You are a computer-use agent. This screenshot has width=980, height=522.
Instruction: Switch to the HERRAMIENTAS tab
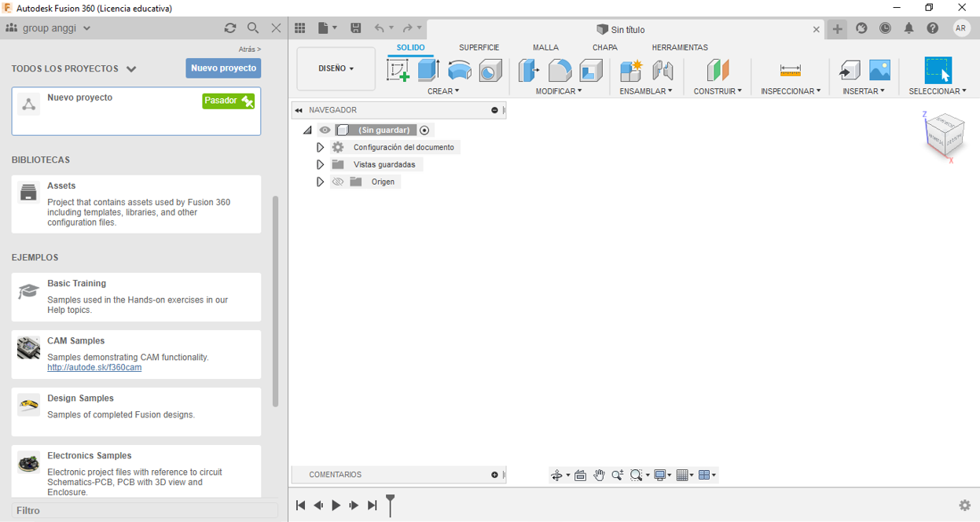coord(680,48)
